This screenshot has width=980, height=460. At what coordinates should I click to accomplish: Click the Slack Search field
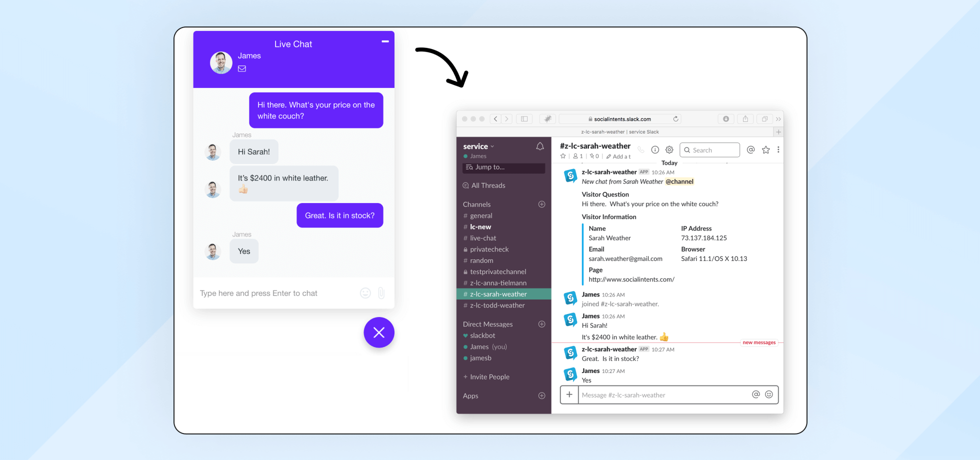[709, 150]
